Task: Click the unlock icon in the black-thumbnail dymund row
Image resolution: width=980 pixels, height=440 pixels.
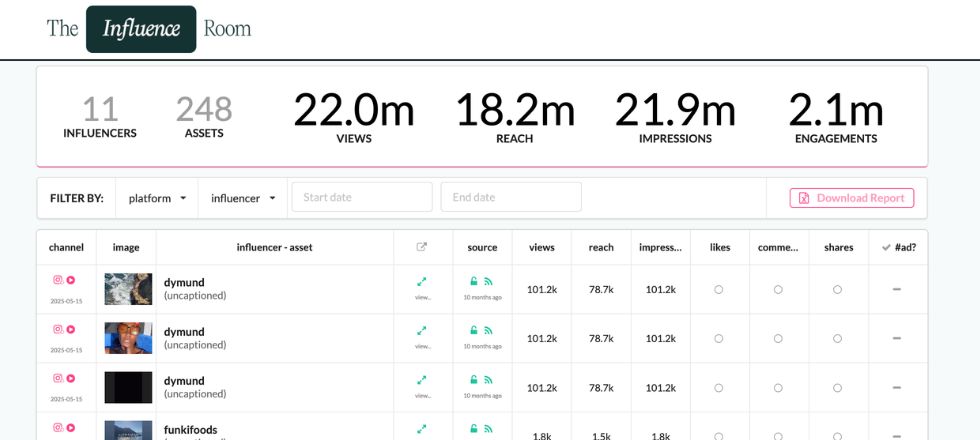Action: tap(474, 379)
